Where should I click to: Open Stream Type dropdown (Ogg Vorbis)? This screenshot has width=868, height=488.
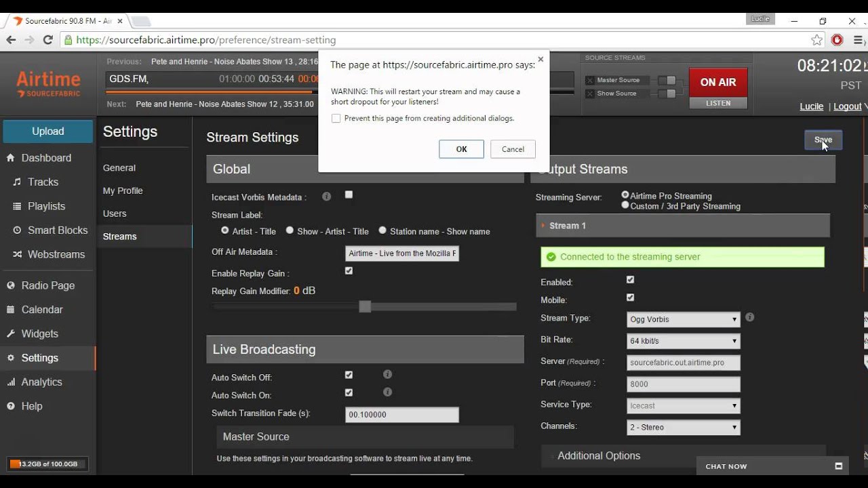click(684, 319)
